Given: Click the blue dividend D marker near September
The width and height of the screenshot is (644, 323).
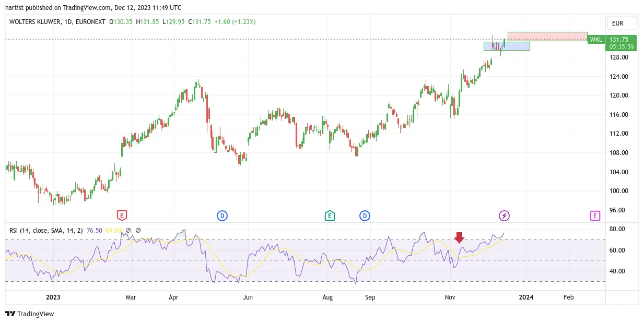Looking at the screenshot, I should pos(365,216).
